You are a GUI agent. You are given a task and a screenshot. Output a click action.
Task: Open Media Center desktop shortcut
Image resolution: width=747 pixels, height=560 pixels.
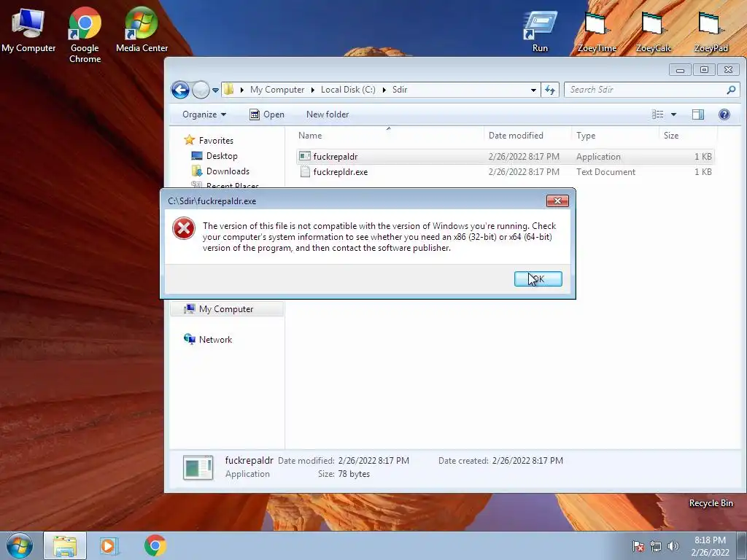coord(142,29)
